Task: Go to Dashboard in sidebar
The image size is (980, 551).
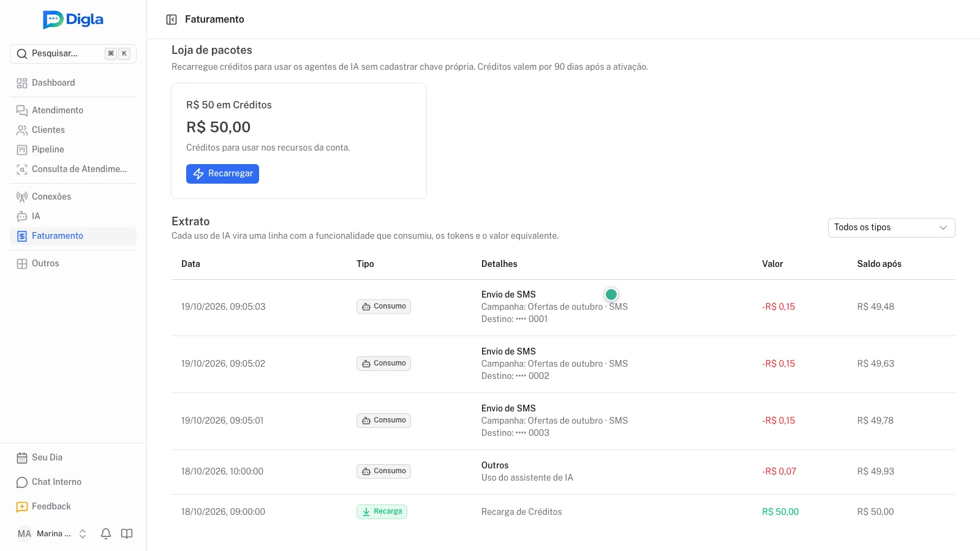Action: click(73, 83)
